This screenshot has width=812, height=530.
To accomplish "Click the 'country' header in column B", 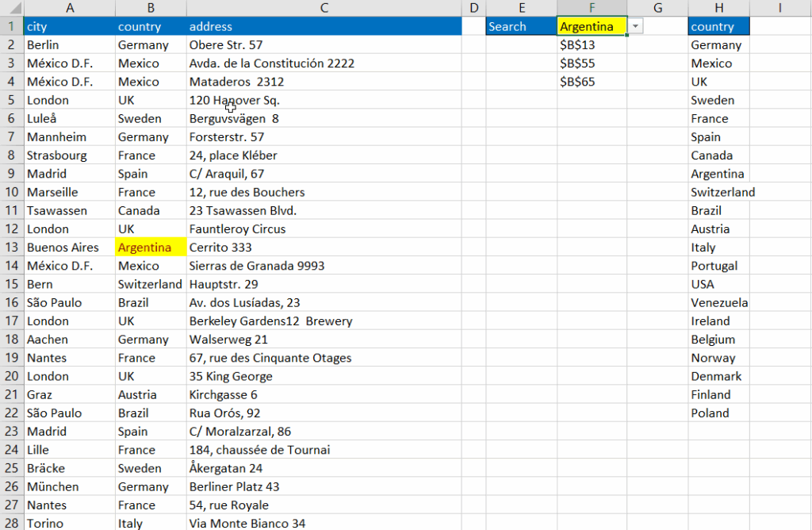I will pyautogui.click(x=151, y=26).
